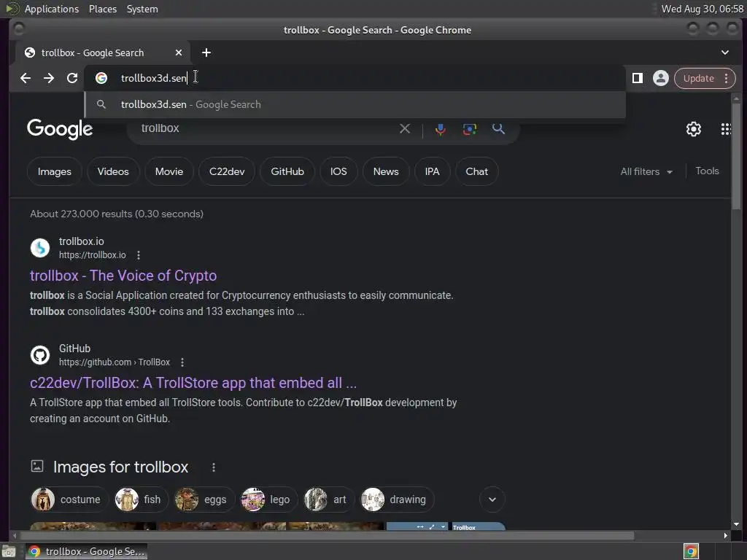Screen dimensions: 747x560
Task: Click the Update button in Chrome toolbar
Action: tap(698, 78)
